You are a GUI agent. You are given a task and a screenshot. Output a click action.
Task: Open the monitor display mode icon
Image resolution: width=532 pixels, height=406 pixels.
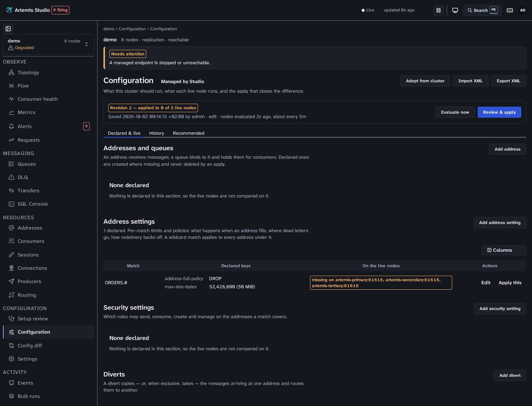coord(455,10)
